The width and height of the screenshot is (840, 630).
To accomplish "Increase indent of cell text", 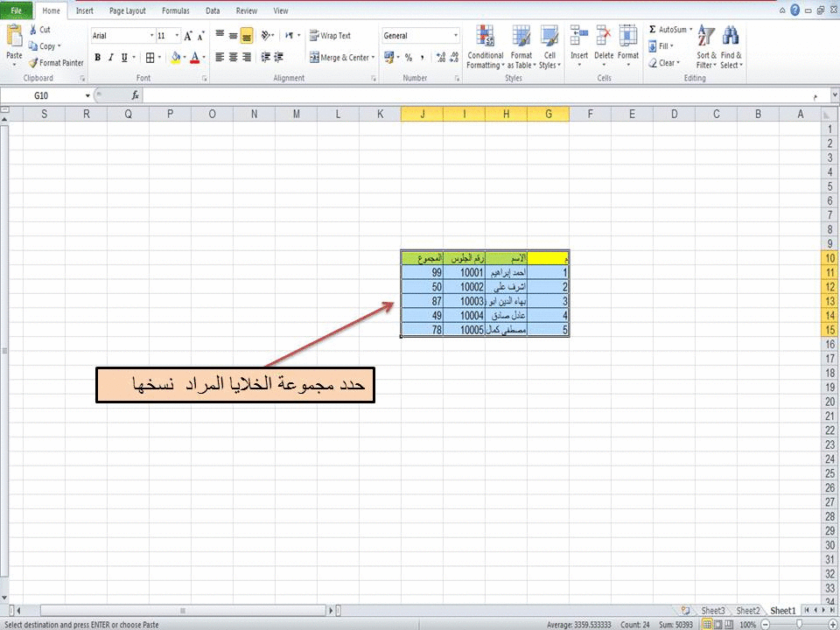I will (x=278, y=57).
